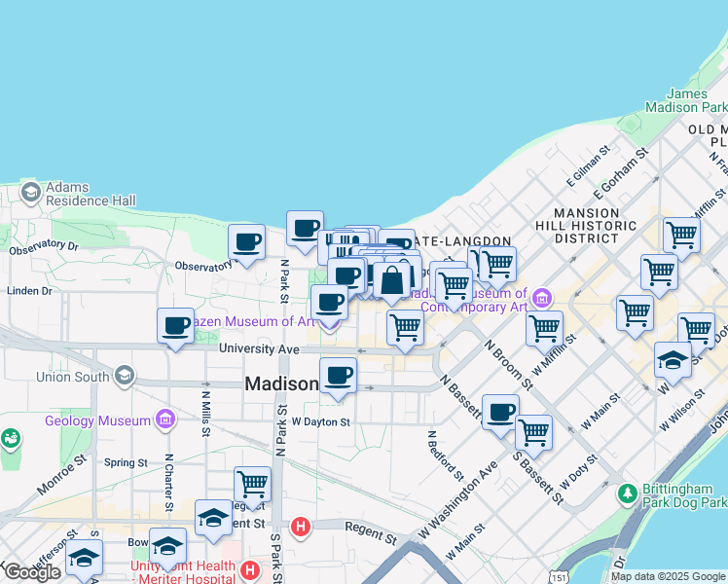Viewport: 728px width, 584px height.
Task: Open the shopping cart marker near N Broom St
Action: click(544, 328)
